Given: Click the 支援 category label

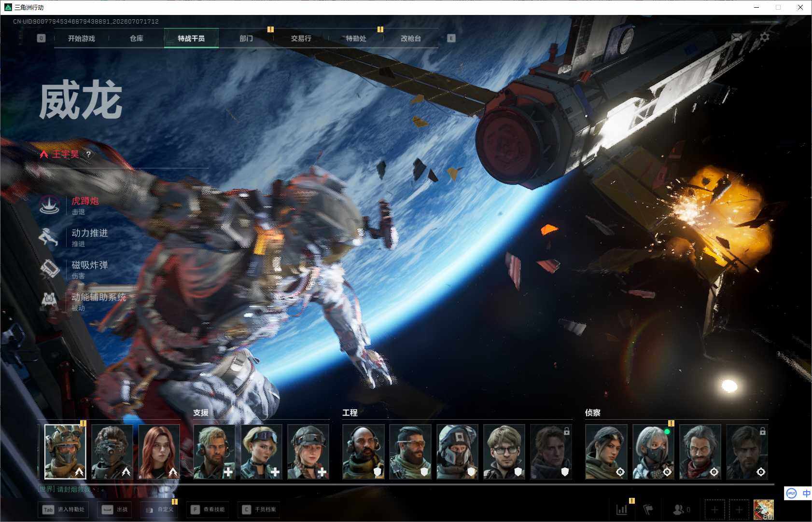Looking at the screenshot, I should tap(201, 413).
